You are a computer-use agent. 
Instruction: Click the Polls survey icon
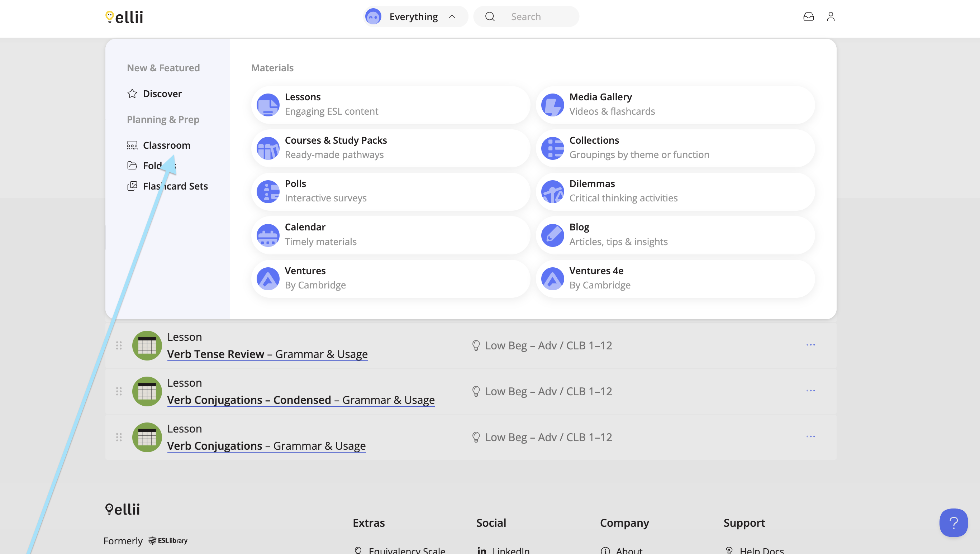click(x=268, y=191)
